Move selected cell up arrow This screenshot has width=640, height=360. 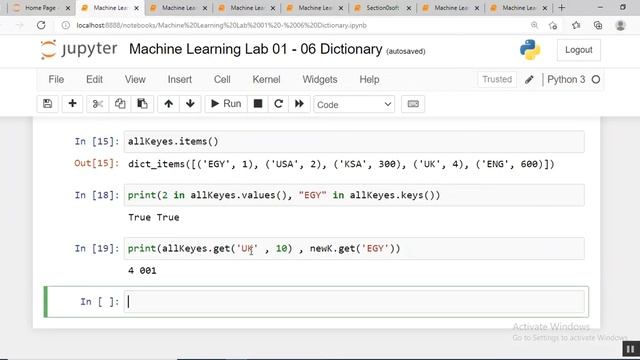tap(168, 104)
